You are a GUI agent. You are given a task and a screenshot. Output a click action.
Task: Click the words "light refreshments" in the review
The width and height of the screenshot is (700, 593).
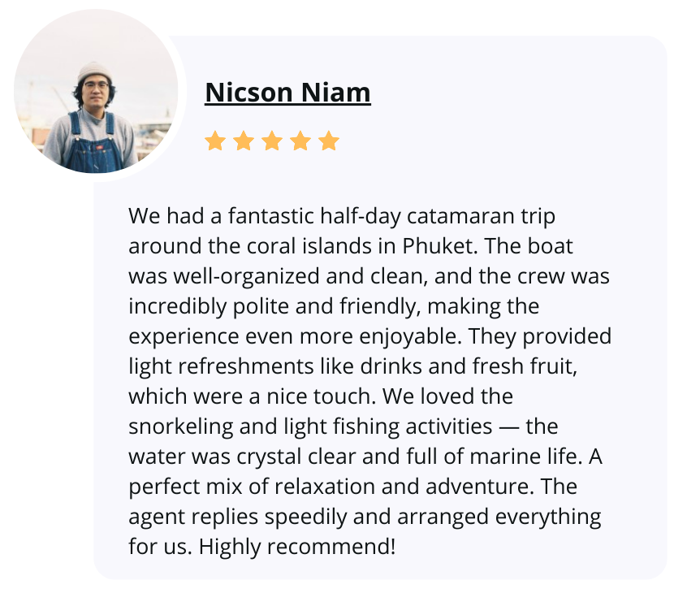221,366
